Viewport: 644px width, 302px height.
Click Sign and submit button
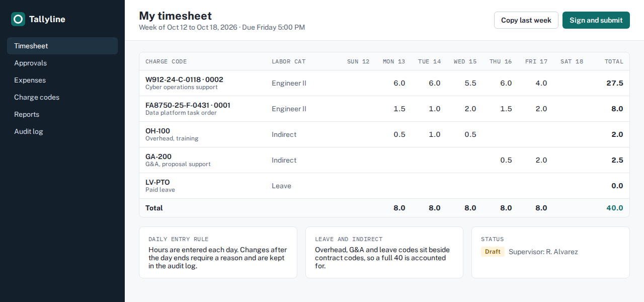coord(596,20)
